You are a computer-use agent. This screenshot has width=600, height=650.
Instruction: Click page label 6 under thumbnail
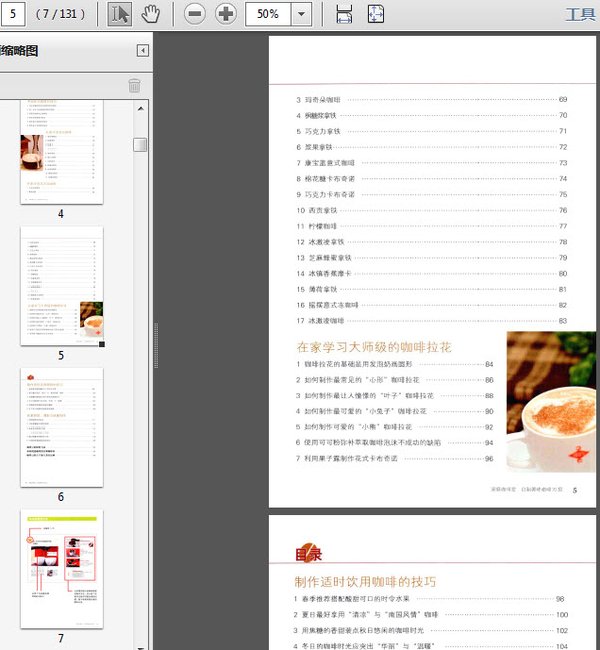pyautogui.click(x=61, y=497)
